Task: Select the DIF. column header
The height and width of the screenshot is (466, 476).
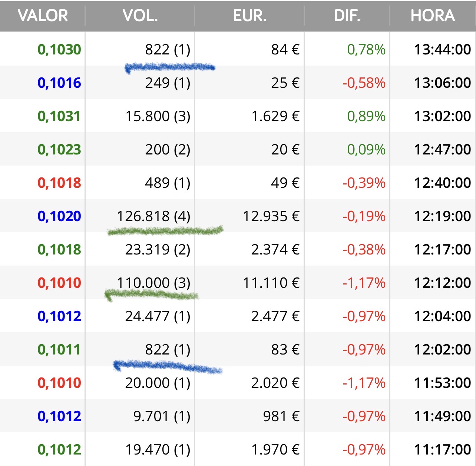Action: coord(347,16)
